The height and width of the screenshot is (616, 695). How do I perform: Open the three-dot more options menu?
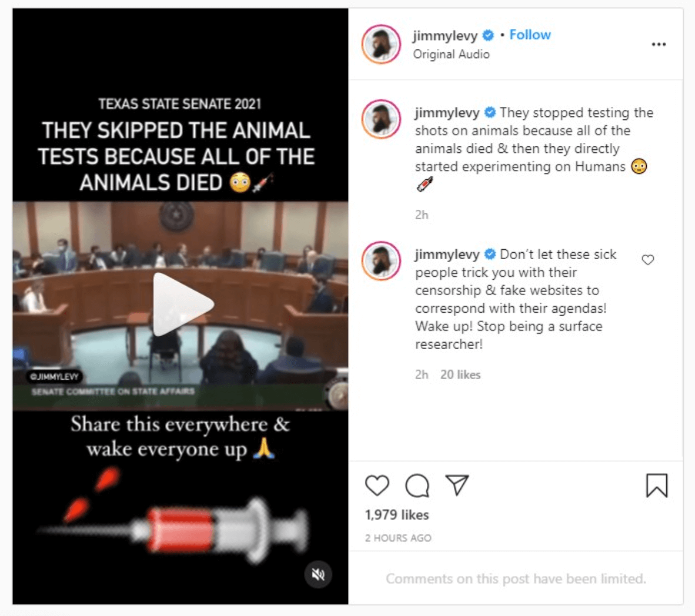pos(659,44)
